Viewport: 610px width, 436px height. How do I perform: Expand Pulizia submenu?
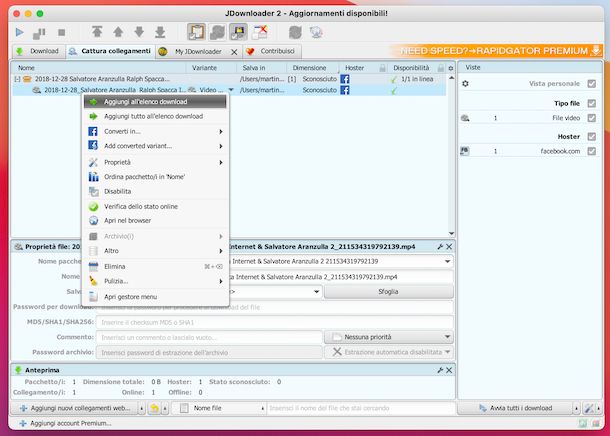pyautogui.click(x=221, y=281)
